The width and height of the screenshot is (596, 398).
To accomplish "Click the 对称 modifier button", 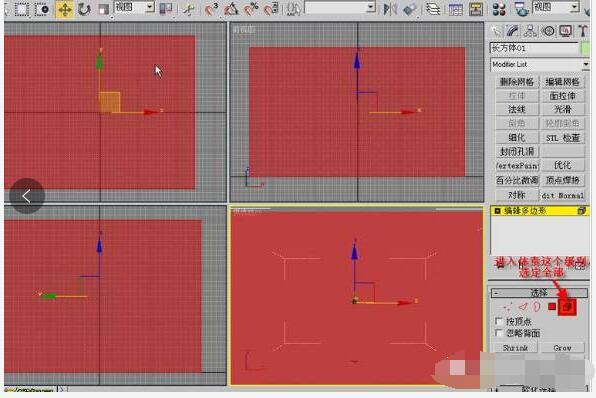I will click(x=517, y=195).
